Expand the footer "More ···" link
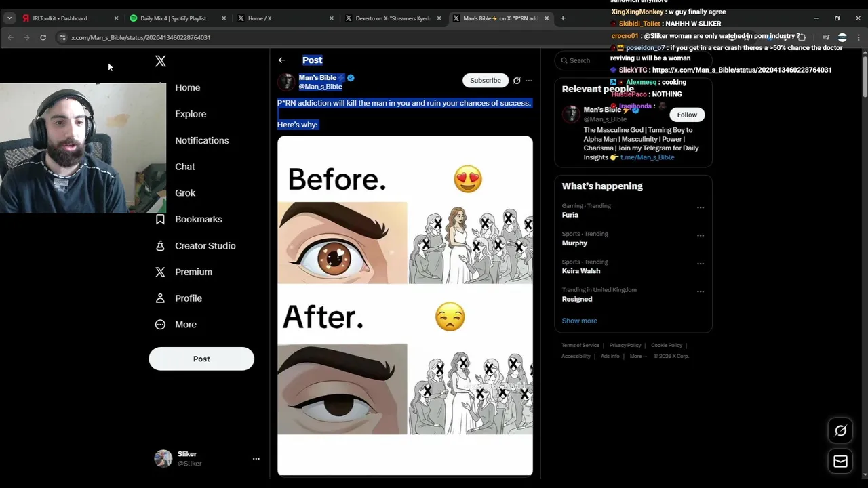Viewport: 868px width, 488px height. point(638,356)
